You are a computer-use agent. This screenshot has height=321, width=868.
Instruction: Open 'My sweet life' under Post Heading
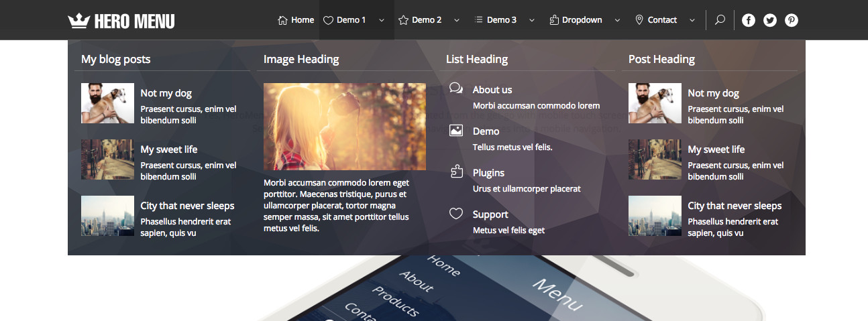pyautogui.click(x=716, y=149)
